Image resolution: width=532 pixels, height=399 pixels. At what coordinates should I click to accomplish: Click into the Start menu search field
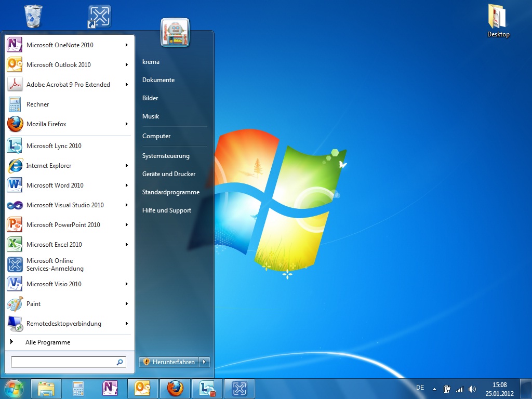(62, 362)
